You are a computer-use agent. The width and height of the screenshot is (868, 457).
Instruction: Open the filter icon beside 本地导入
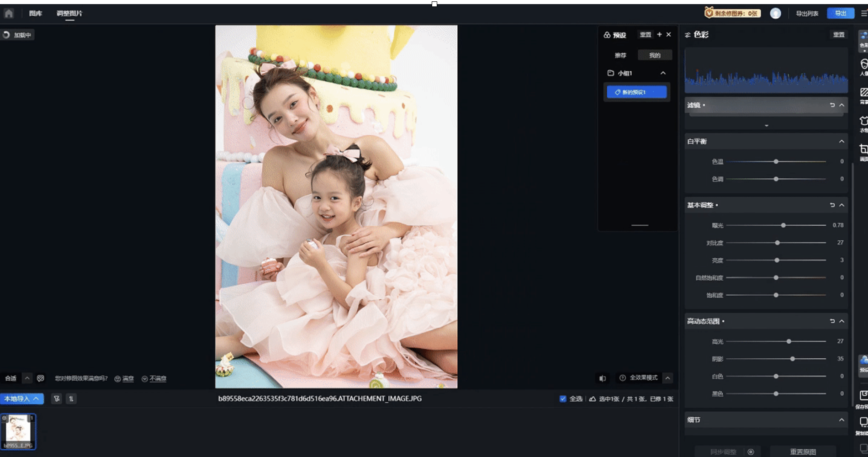pos(57,399)
